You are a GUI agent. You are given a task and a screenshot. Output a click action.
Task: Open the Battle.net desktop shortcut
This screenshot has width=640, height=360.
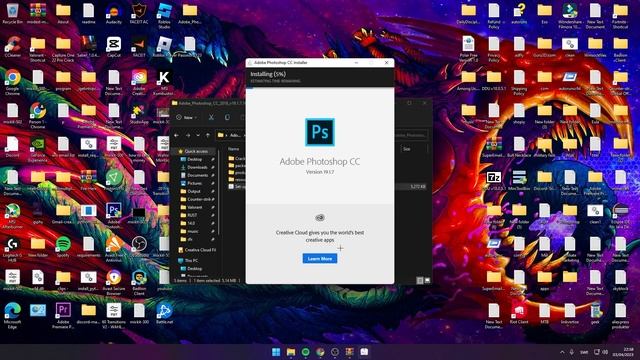(164, 313)
